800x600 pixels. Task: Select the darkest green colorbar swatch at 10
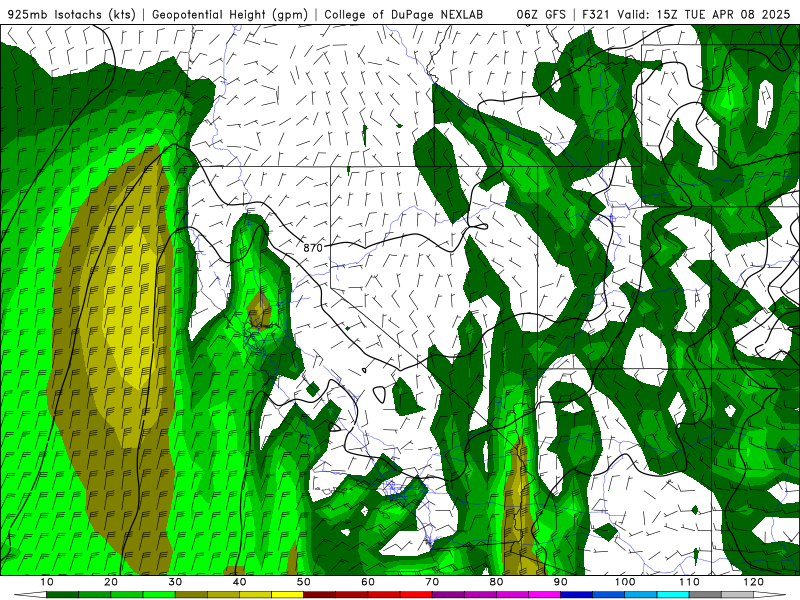pyautogui.click(x=62, y=595)
